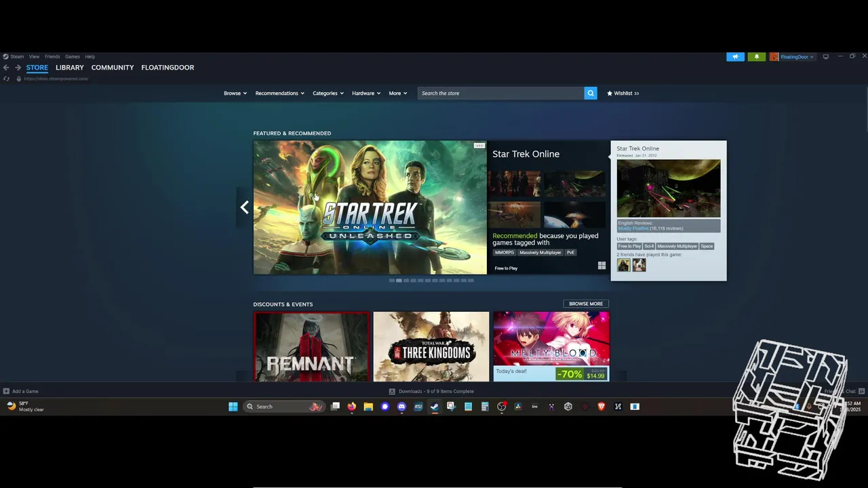Select the last carousel page indicator
The image size is (868, 488).
pyautogui.click(x=471, y=280)
